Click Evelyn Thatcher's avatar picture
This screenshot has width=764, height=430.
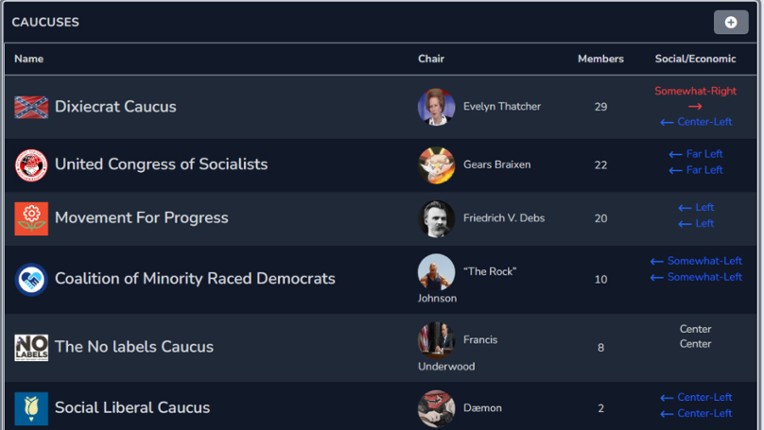pos(436,107)
